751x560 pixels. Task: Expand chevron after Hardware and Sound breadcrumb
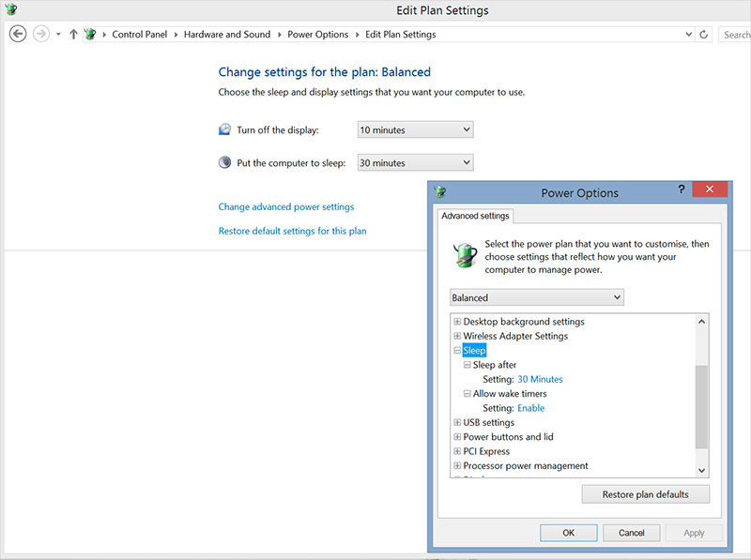[279, 35]
